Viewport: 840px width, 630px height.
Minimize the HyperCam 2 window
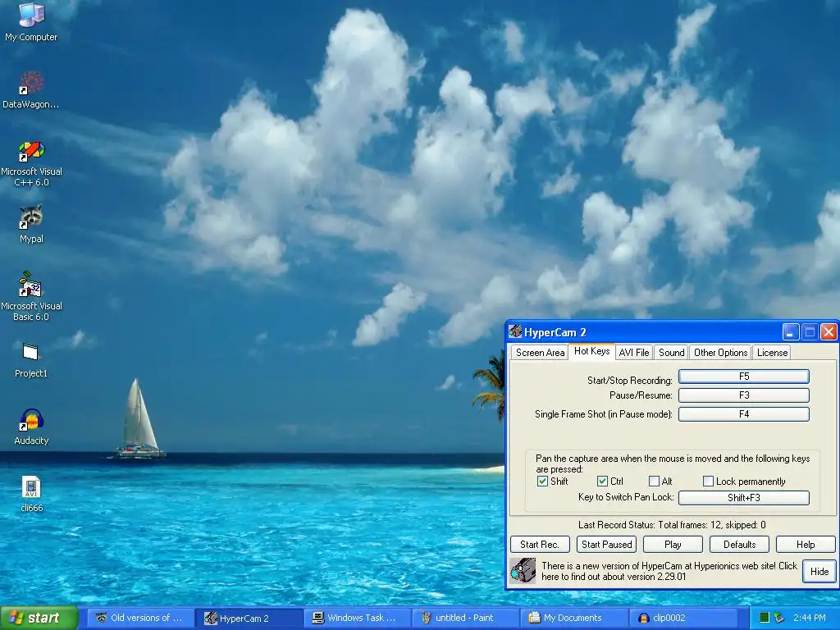[x=791, y=332]
